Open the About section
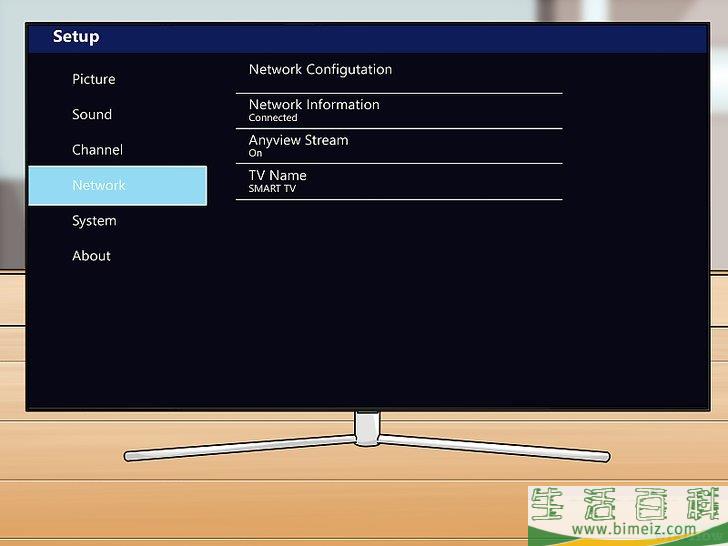The height and width of the screenshot is (546, 728). pos(91,256)
